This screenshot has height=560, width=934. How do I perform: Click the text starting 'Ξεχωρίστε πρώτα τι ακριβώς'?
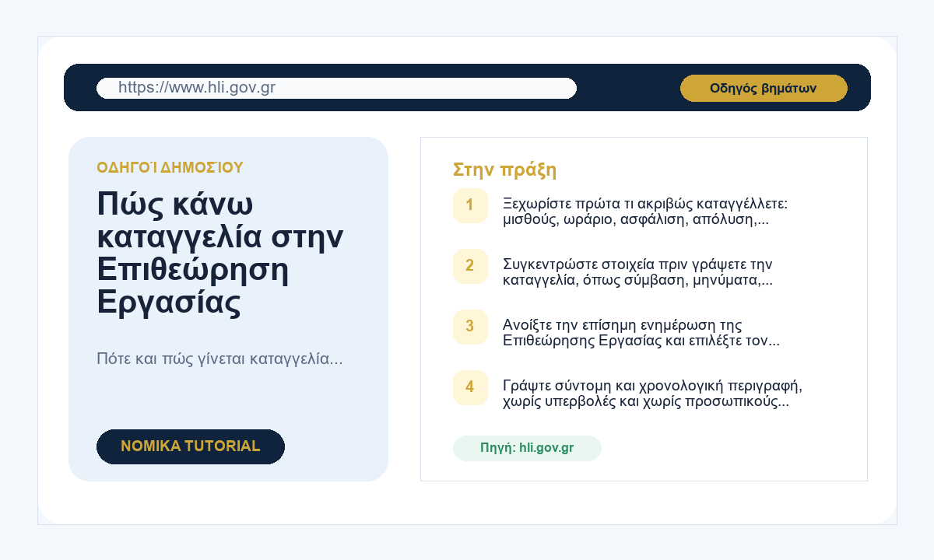pyautogui.click(x=646, y=212)
